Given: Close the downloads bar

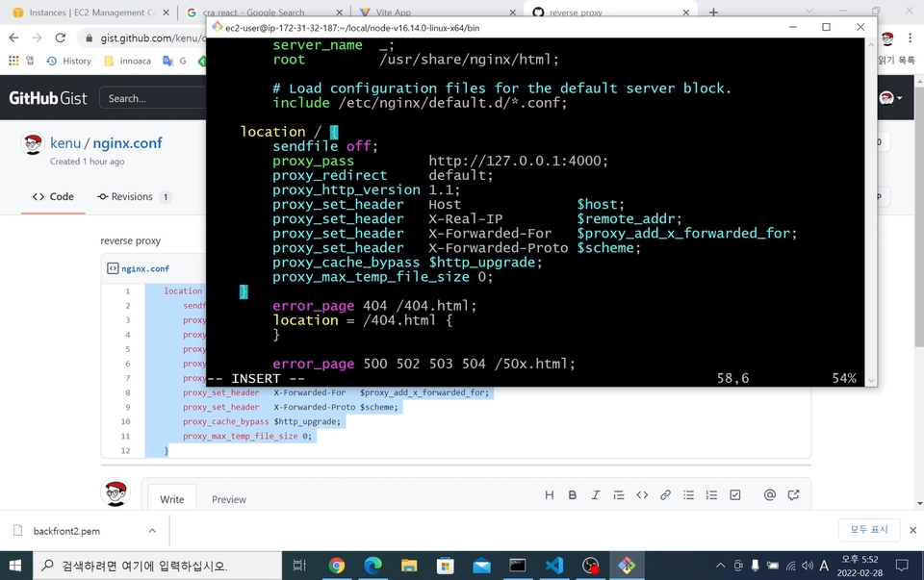Looking at the screenshot, I should [912, 530].
